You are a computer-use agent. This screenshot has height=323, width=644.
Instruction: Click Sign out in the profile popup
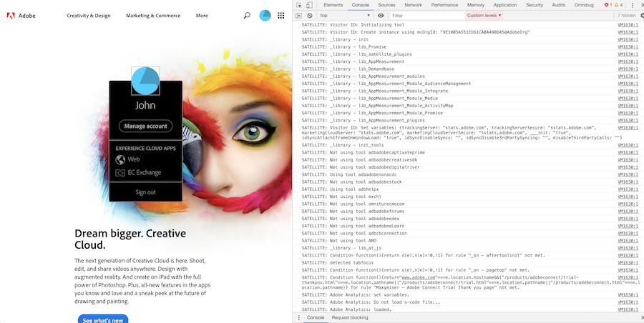coord(145,192)
